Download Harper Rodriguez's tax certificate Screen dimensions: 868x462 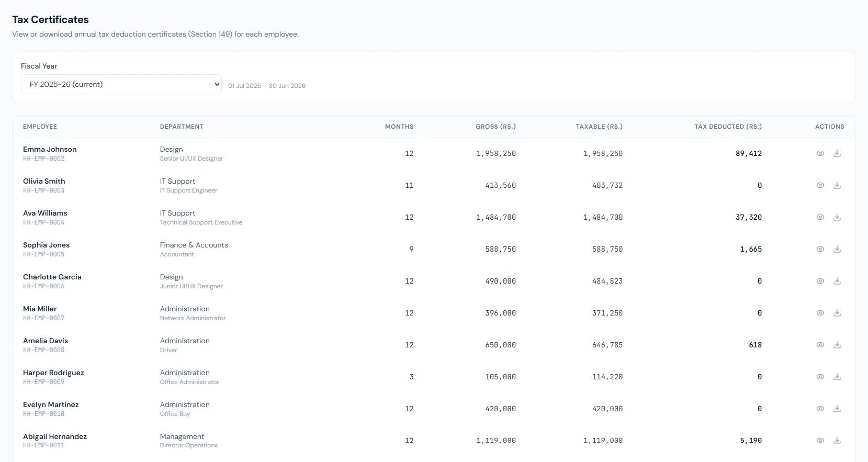tap(837, 377)
